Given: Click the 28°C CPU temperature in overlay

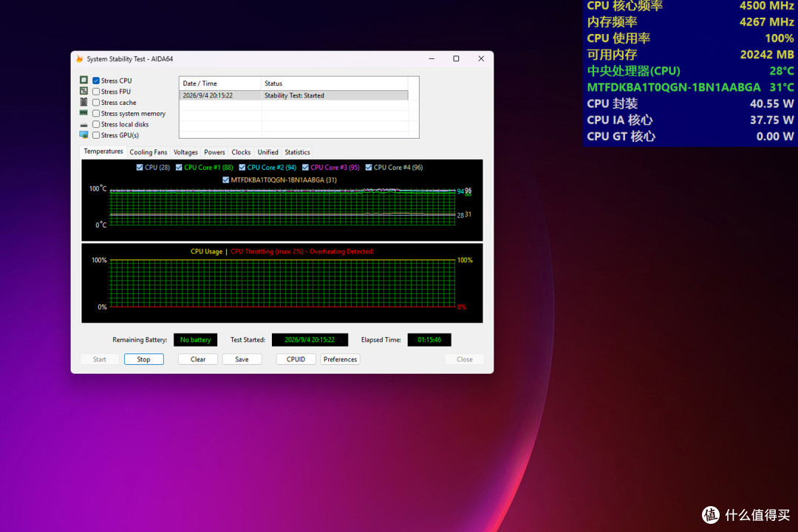Looking at the screenshot, I should pos(781,71).
